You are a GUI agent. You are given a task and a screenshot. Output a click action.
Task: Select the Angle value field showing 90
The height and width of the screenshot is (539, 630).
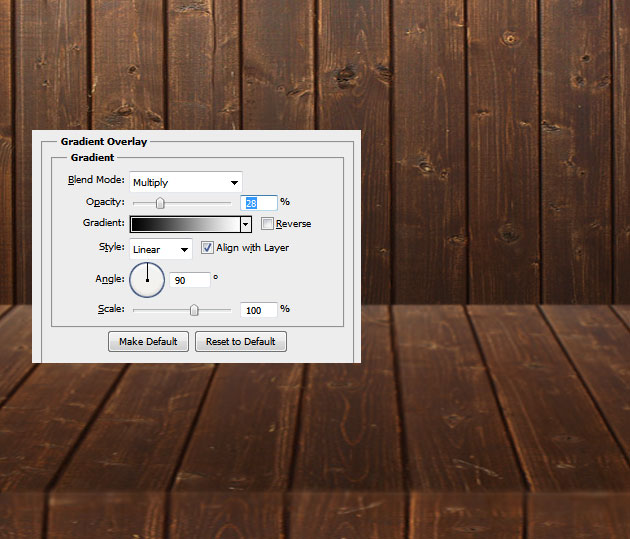(190, 280)
